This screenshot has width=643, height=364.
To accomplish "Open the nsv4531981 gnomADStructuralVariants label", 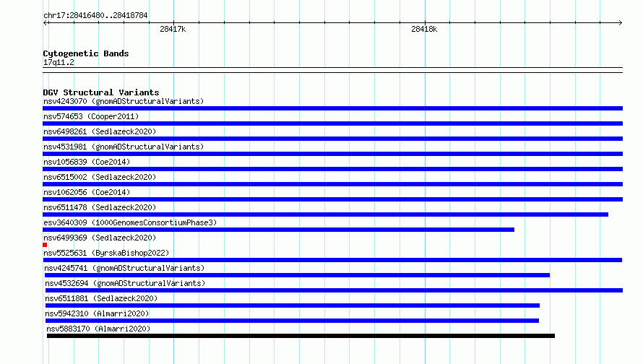I will coord(124,147).
